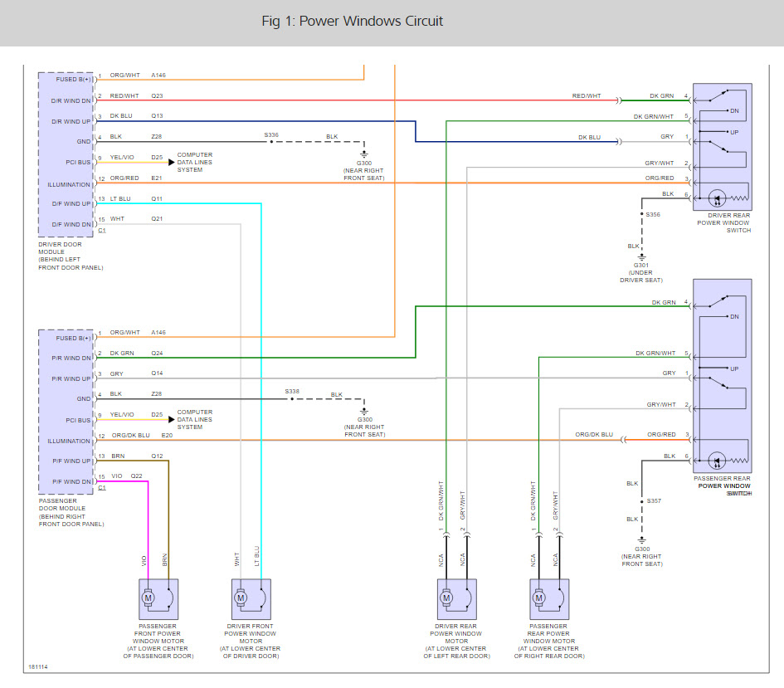Click the 'DRIVER REAR POWER WINDOW SWITCH' caption
The image size is (784, 688).
[x=724, y=223]
